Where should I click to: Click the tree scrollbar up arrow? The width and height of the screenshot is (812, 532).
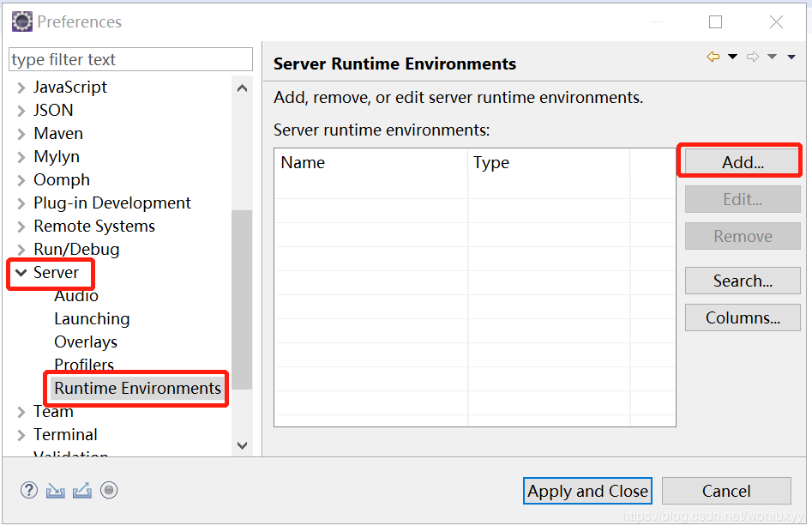242,88
